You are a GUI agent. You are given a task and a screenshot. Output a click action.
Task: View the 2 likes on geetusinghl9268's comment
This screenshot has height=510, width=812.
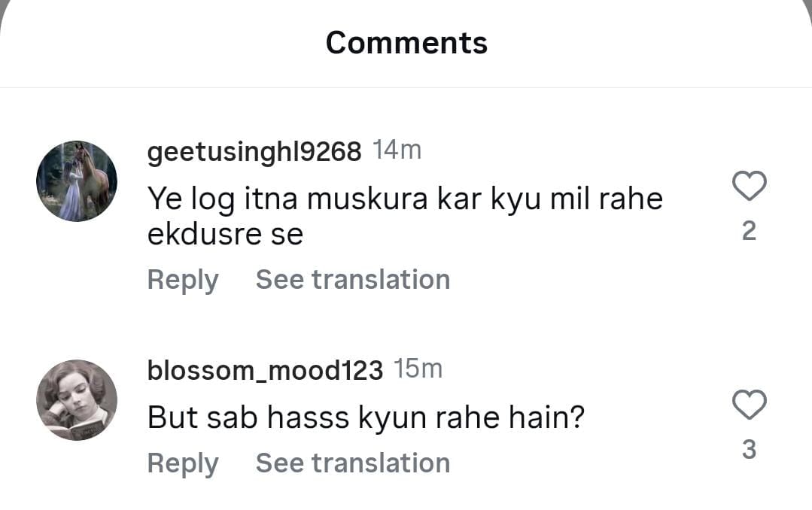point(749,231)
